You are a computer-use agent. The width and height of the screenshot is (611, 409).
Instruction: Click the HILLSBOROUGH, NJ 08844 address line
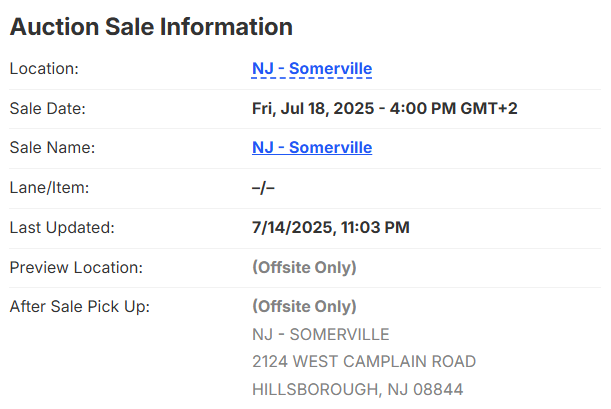point(357,389)
